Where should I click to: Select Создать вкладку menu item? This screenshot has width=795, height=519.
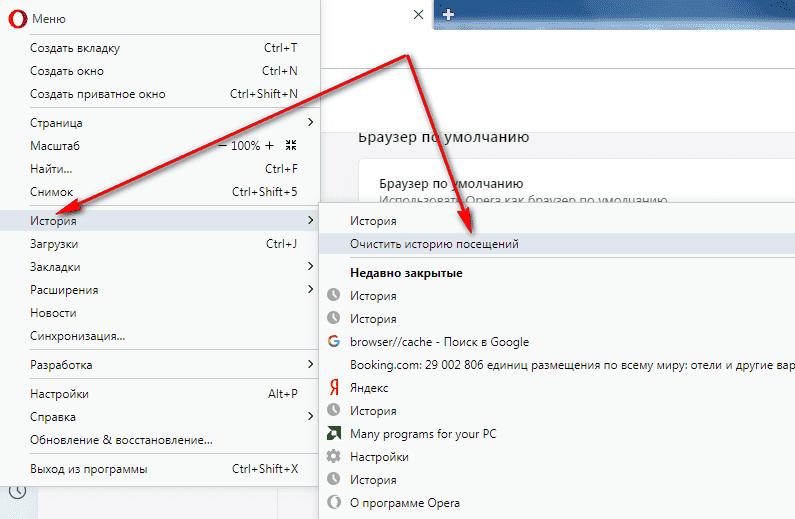click(x=159, y=48)
